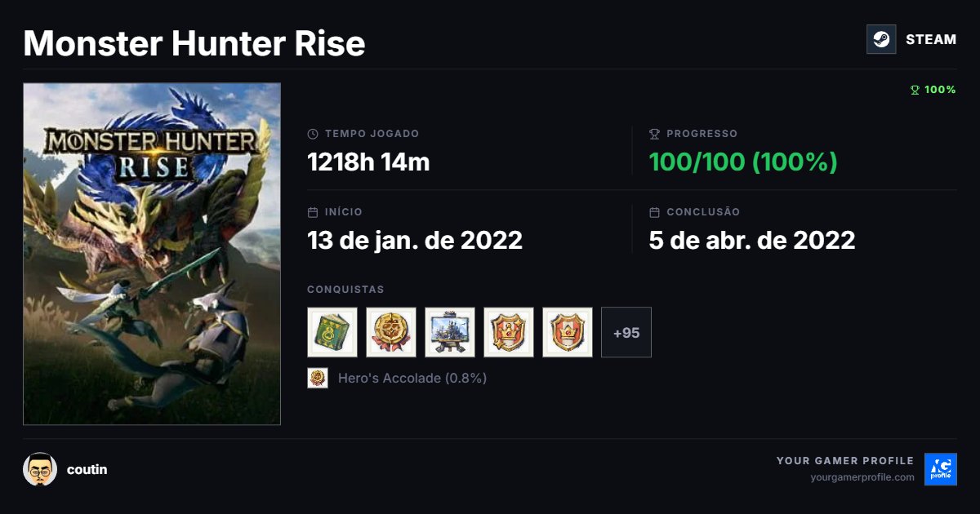Click the Monster Hunter Rise title
Image resolution: width=980 pixels, height=514 pixels.
coord(194,43)
